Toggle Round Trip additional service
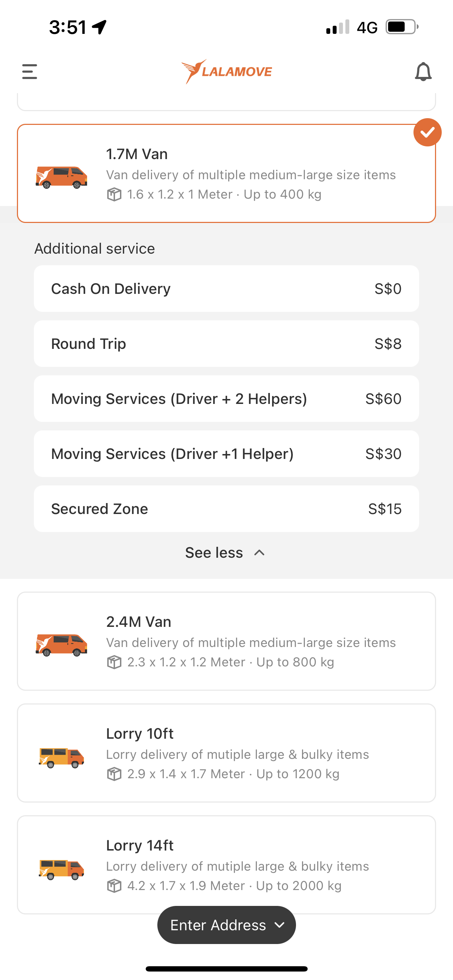Image resolution: width=453 pixels, height=980 pixels. [x=226, y=344]
